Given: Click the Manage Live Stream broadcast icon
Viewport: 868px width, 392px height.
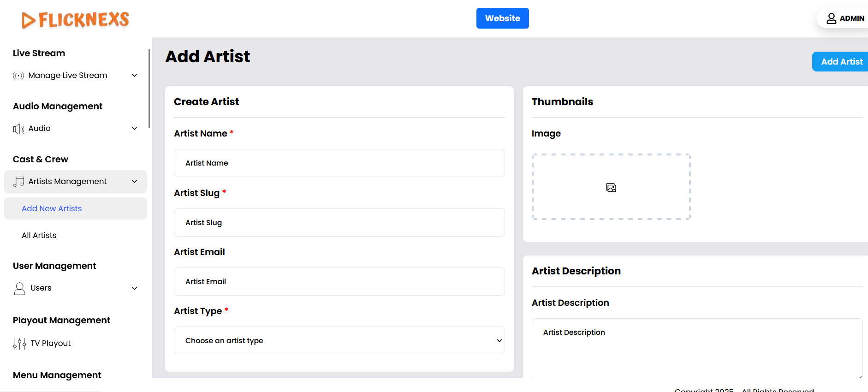Looking at the screenshot, I should click(18, 76).
